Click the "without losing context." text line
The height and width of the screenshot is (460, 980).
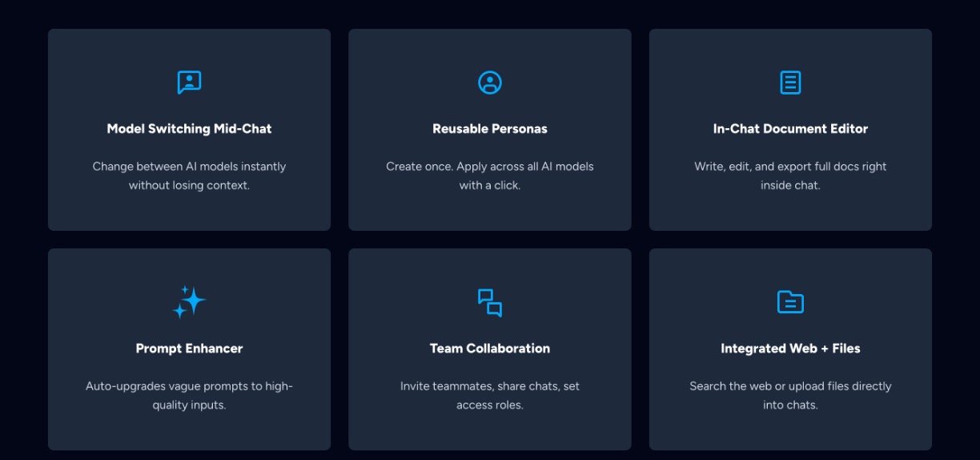[x=189, y=185]
